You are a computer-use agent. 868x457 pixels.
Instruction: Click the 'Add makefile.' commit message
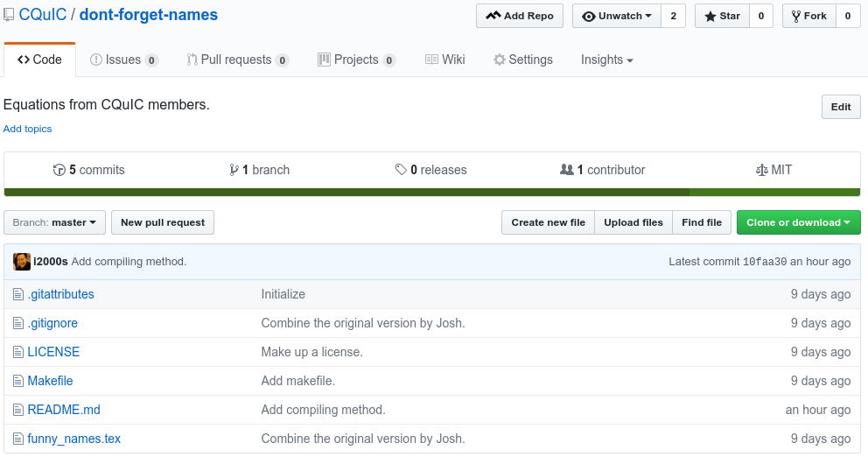point(298,381)
